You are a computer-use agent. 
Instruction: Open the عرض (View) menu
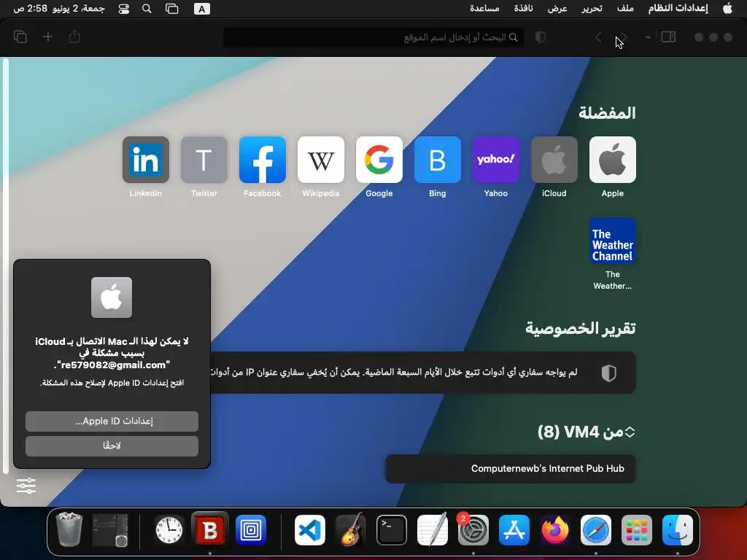click(557, 9)
